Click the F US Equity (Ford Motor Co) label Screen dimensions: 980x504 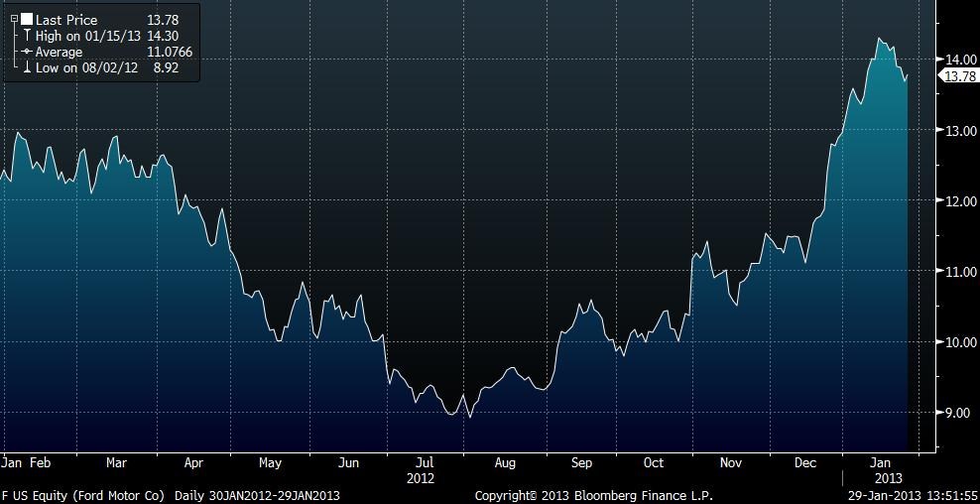[x=84, y=494]
